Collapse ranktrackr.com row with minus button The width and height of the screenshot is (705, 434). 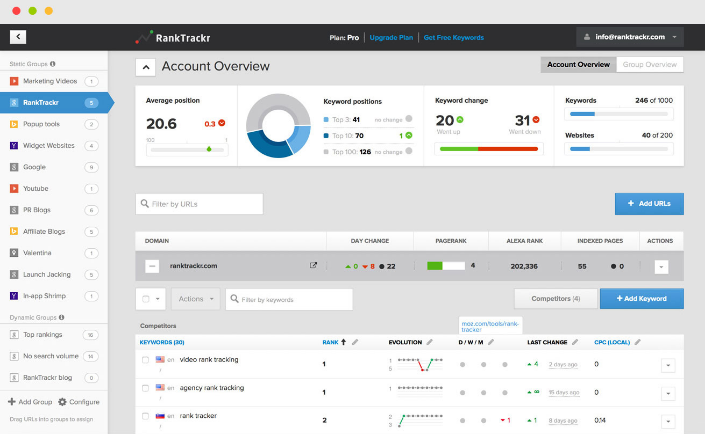tap(152, 266)
